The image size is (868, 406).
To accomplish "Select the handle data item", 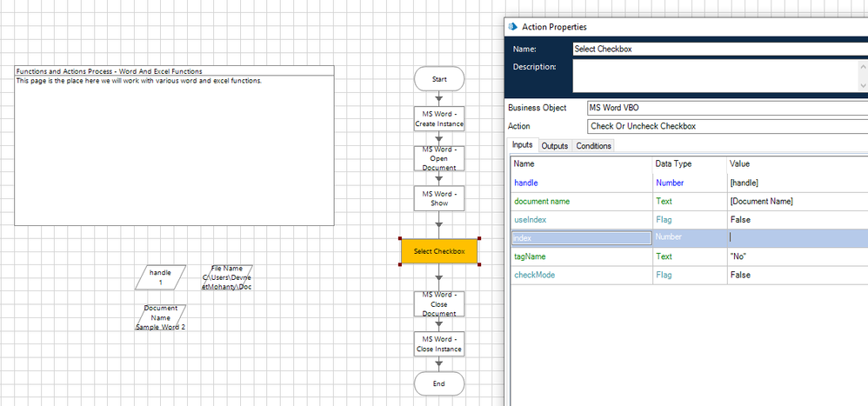I will [x=161, y=277].
